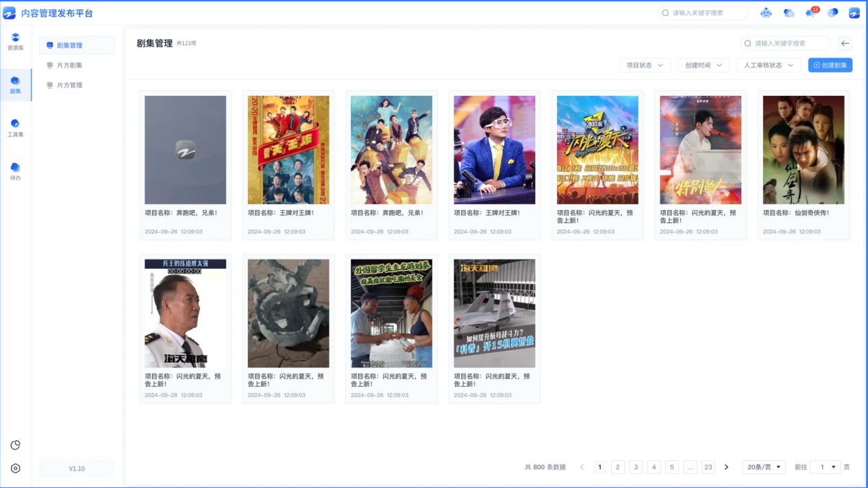The width and height of the screenshot is (868, 488).
Task: Open the 仙剑奇侠传 poster thumbnail
Action: pos(803,150)
